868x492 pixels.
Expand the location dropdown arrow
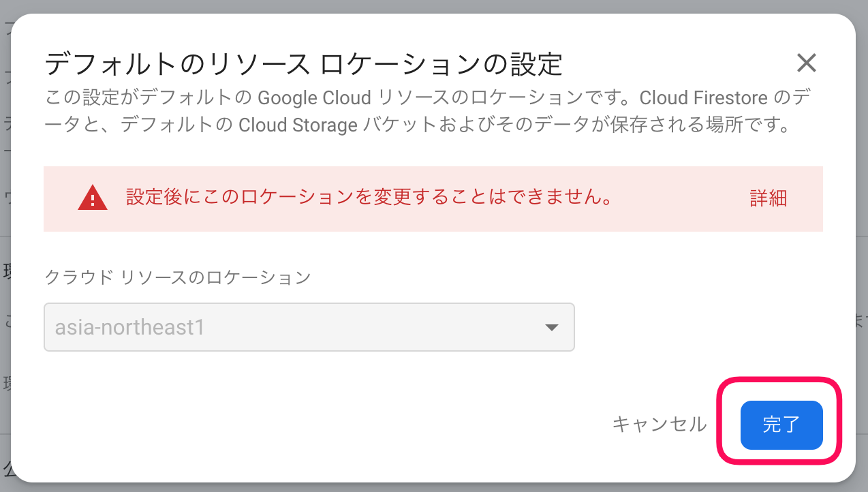552,328
